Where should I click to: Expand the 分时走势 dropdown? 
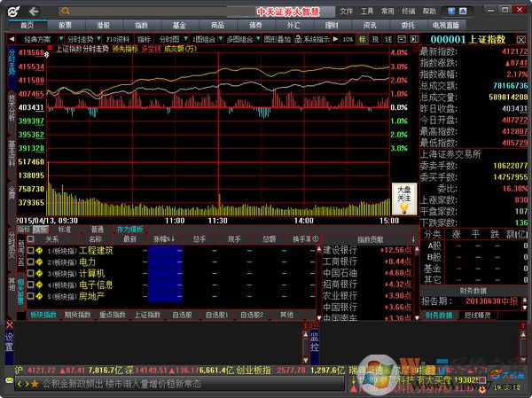pyautogui.click(x=82, y=40)
